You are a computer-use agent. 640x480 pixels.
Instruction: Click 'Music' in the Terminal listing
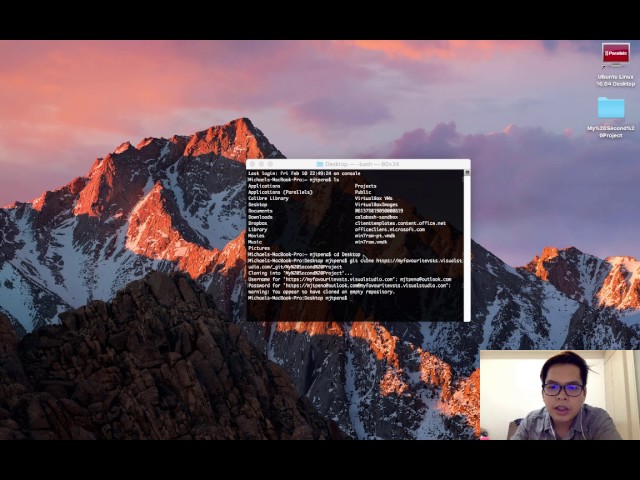pos(255,242)
